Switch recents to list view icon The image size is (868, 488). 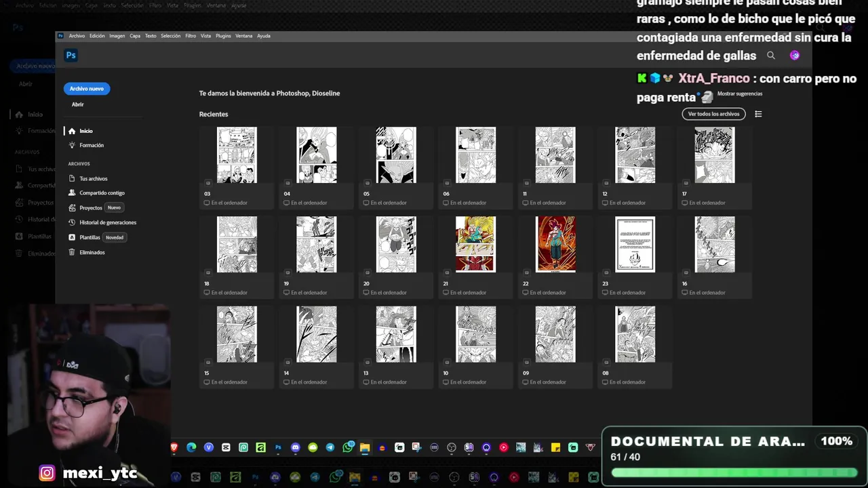[x=758, y=114]
